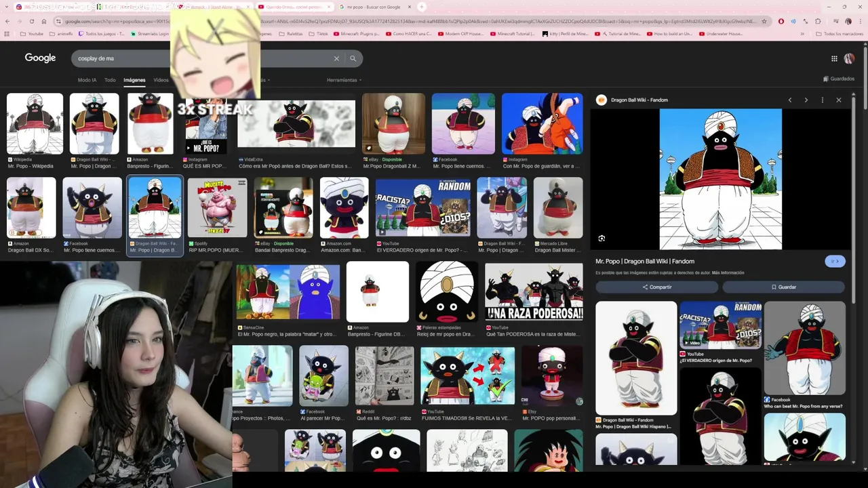Open the tab search dropdown arrow
The height and width of the screenshot is (488, 868).
pos(6,7)
